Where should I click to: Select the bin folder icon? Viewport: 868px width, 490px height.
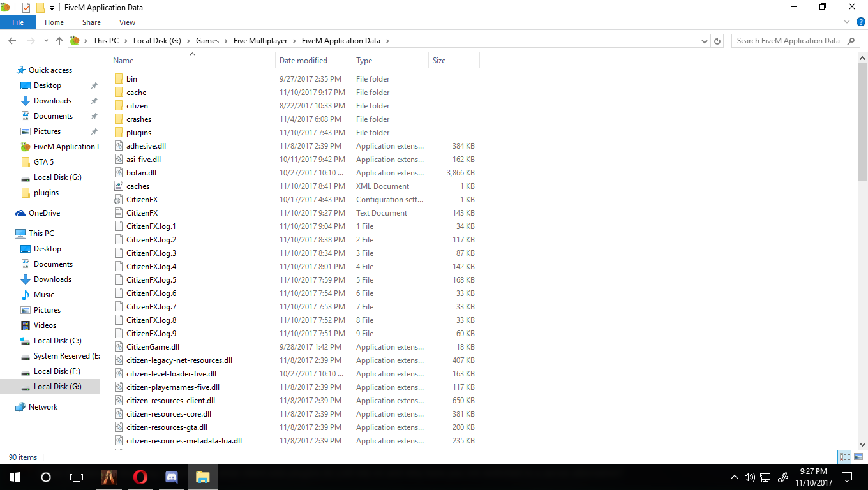pyautogui.click(x=119, y=79)
